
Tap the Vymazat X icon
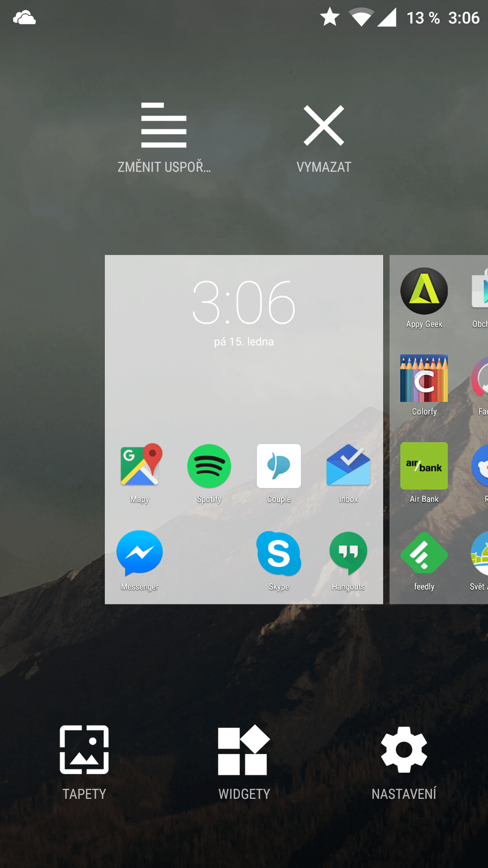[324, 125]
